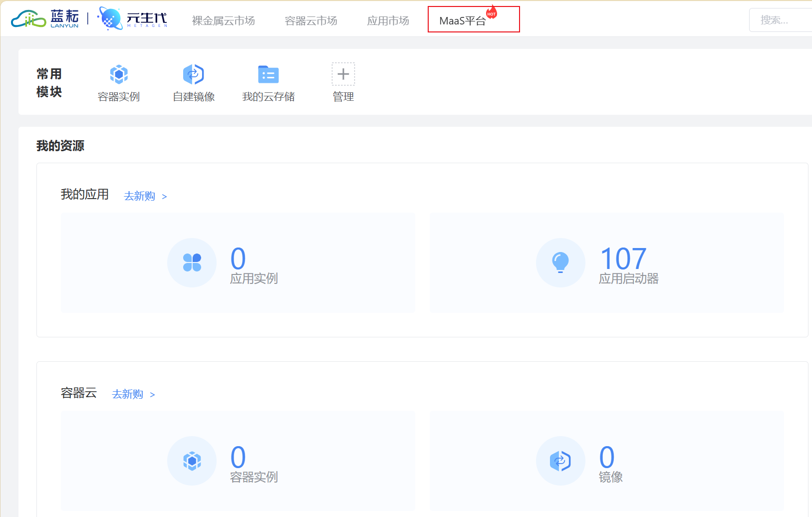Click the 镜像 label
Screen dimensions: 812x517
click(611, 477)
